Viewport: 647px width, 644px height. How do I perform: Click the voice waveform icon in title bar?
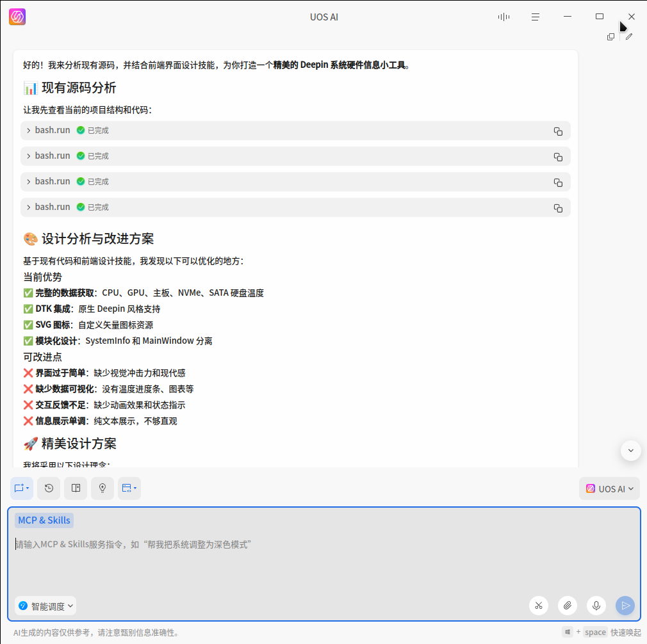(x=504, y=17)
